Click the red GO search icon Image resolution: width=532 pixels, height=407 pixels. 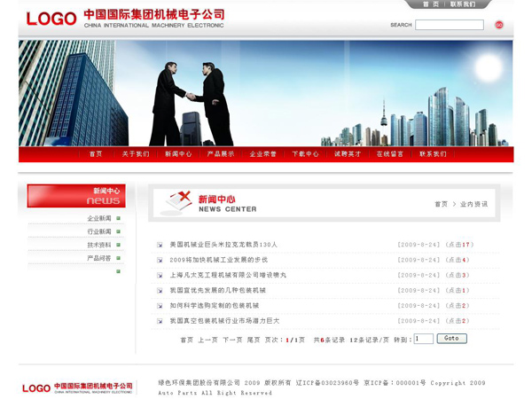click(x=499, y=25)
